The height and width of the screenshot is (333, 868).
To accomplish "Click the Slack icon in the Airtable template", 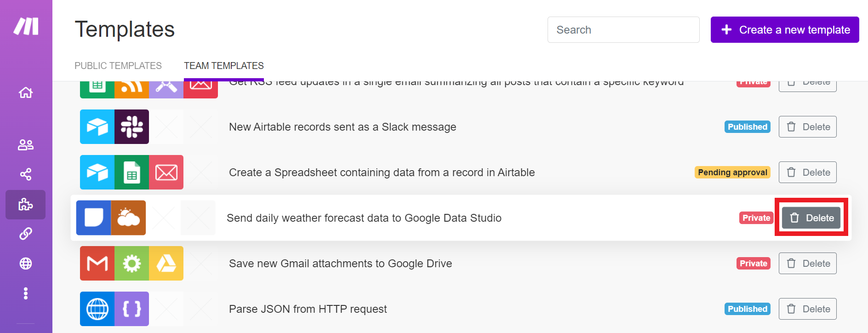I will (131, 126).
